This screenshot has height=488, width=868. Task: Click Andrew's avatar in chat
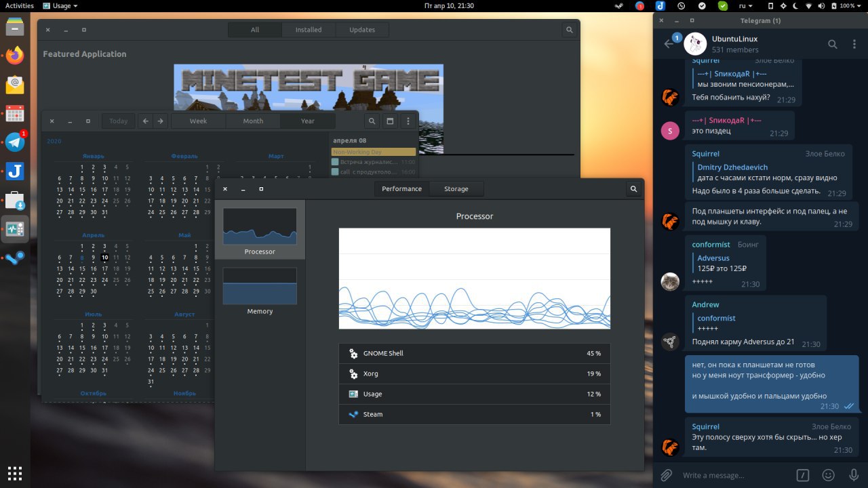coord(670,342)
